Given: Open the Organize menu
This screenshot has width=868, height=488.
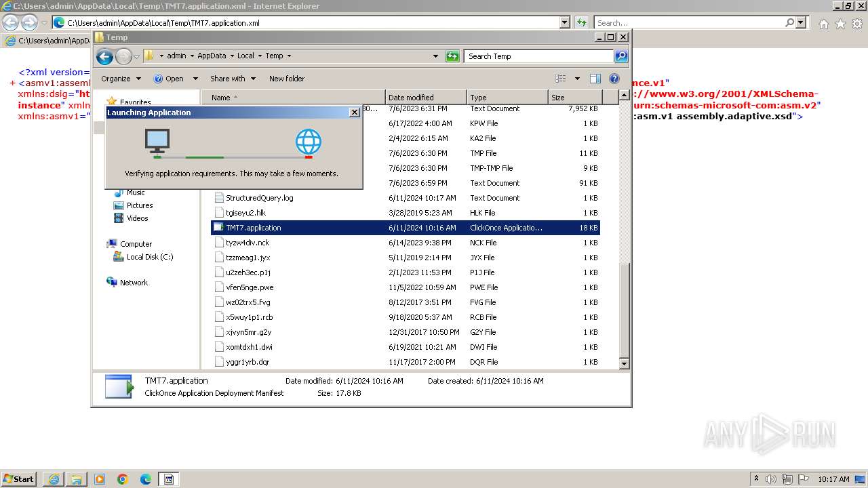Looking at the screenshot, I should (121, 79).
